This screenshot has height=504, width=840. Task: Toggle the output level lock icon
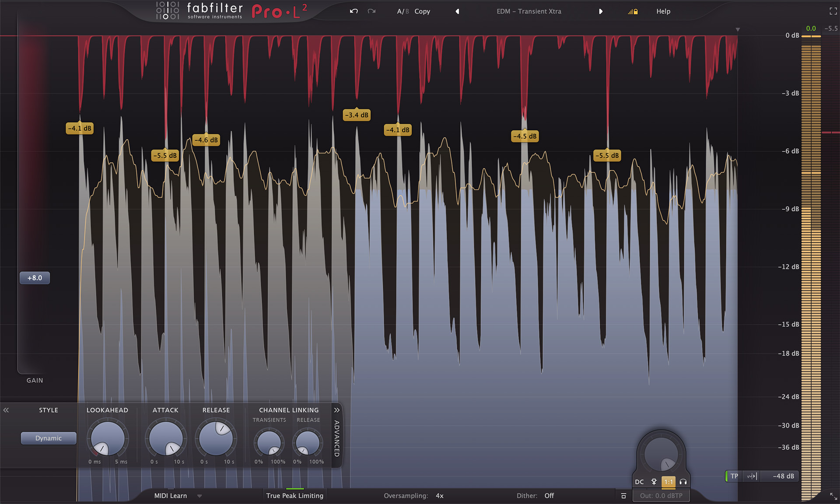[633, 12]
